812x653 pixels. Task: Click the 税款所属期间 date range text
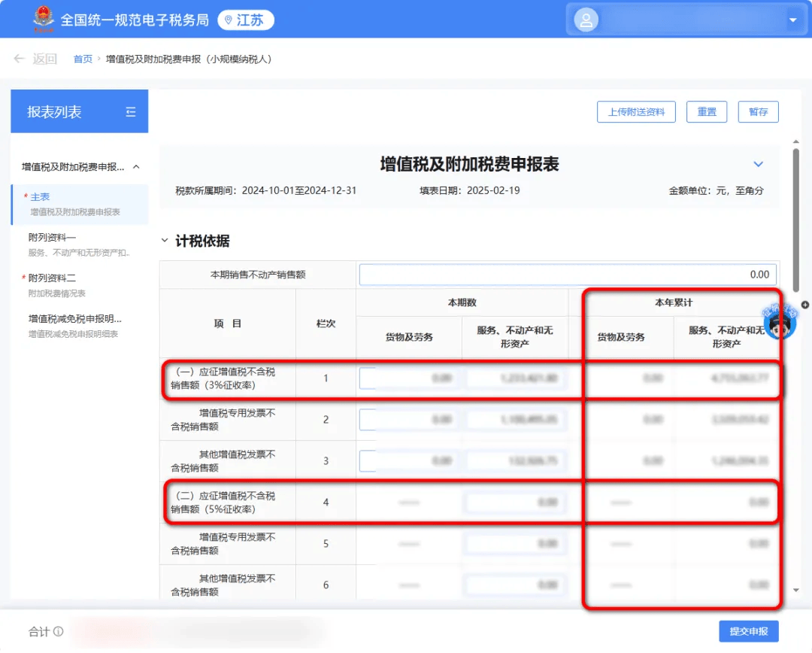(266, 191)
